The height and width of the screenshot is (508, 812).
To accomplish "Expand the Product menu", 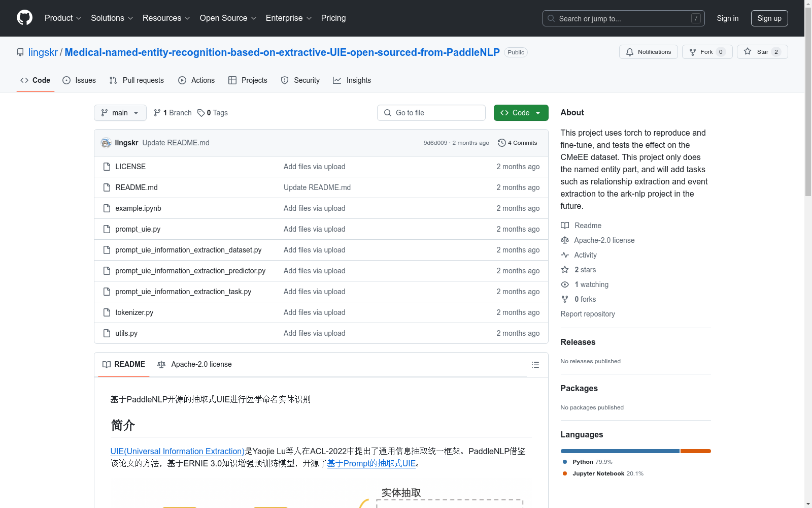I will click(63, 18).
